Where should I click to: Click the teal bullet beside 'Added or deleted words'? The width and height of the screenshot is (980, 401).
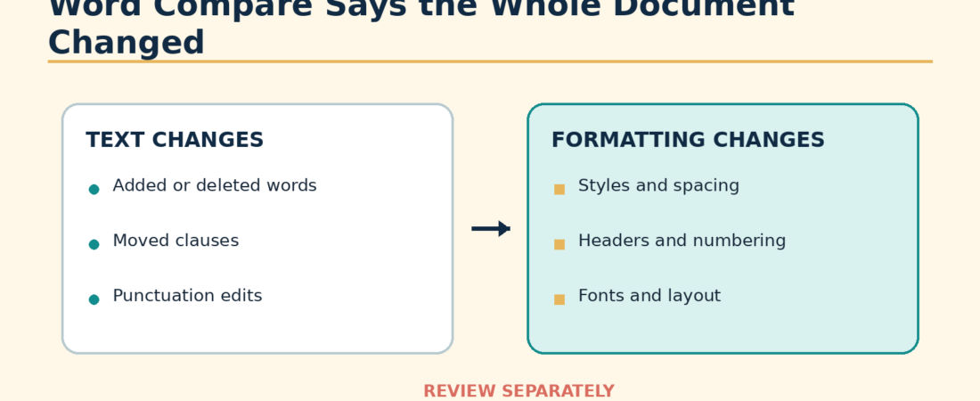(94, 189)
